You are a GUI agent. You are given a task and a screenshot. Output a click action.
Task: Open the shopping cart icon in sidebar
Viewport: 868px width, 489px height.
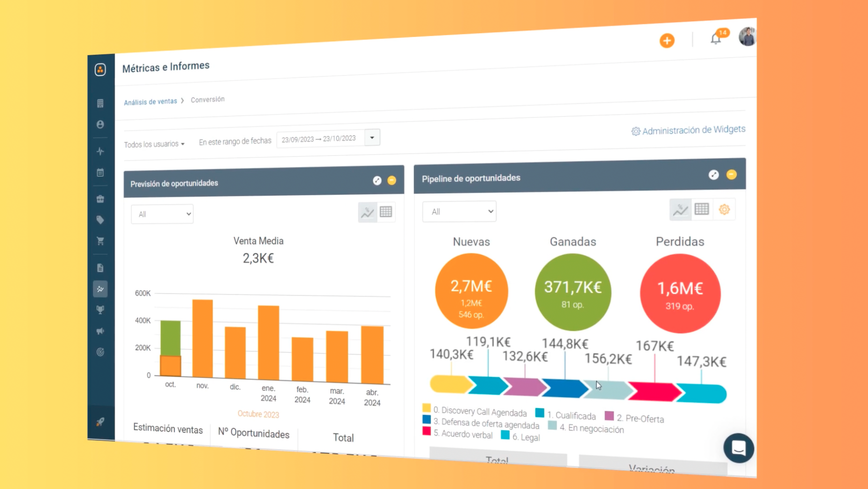click(100, 241)
